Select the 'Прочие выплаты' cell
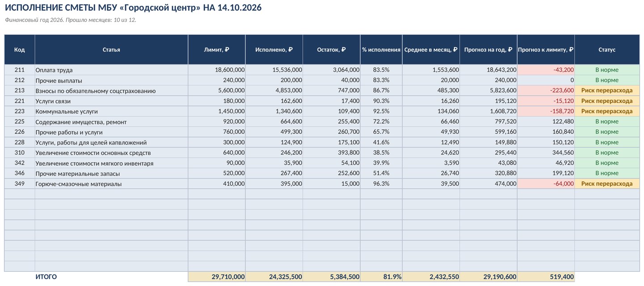 (111, 80)
